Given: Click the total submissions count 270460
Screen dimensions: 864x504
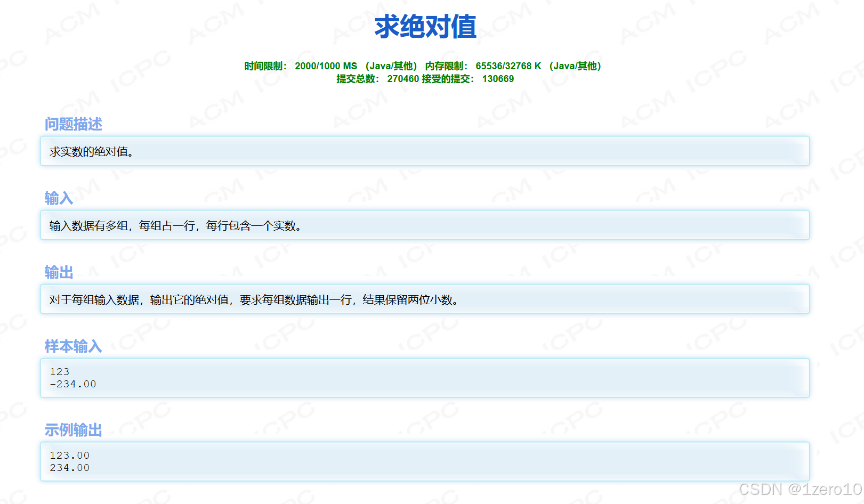Looking at the screenshot, I should point(403,79).
